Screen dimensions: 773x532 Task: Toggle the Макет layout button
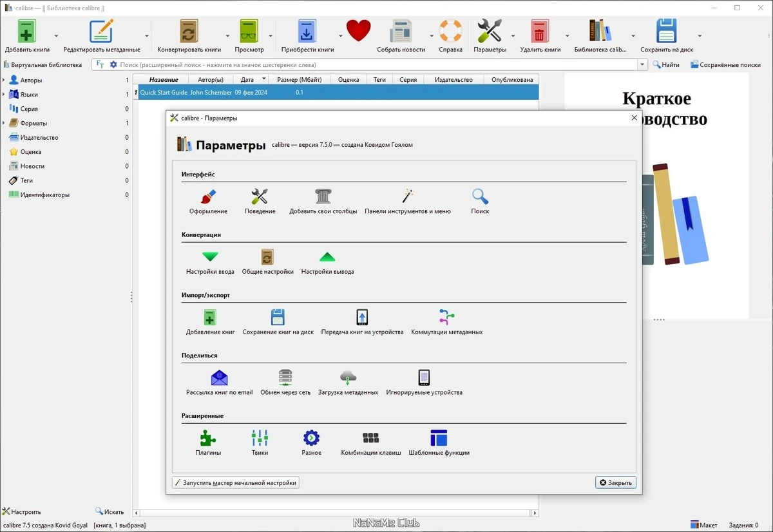click(704, 525)
